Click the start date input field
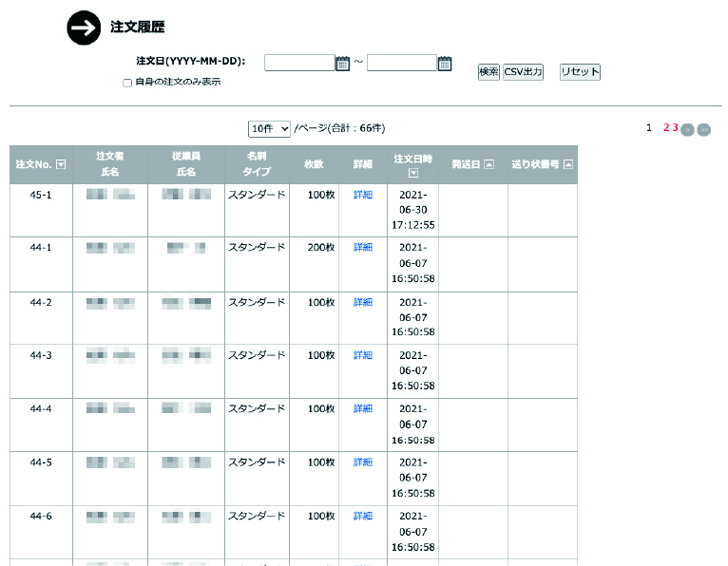The image size is (728, 566). point(298,64)
